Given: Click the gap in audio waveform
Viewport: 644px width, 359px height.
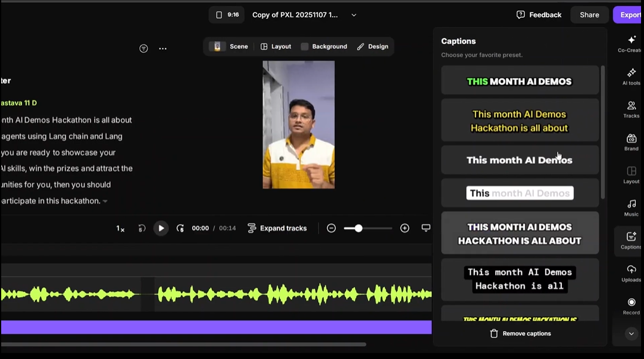Looking at the screenshot, I should [148, 294].
